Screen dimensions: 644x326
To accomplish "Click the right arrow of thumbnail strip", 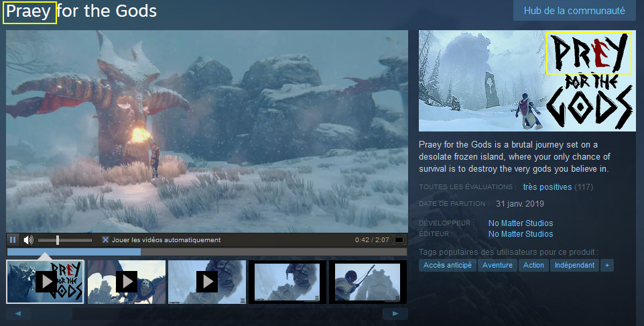I will tap(395, 314).
